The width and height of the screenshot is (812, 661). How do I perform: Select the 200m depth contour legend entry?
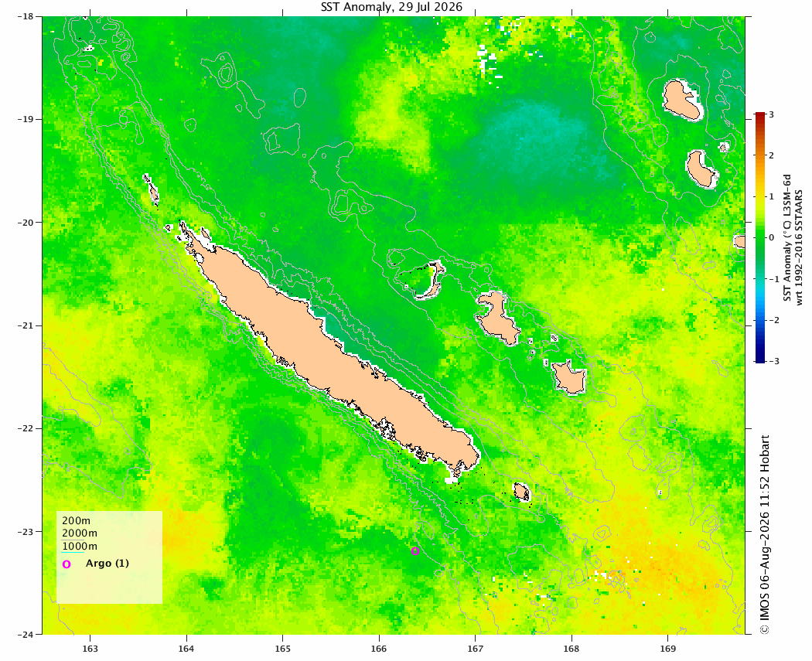76,521
